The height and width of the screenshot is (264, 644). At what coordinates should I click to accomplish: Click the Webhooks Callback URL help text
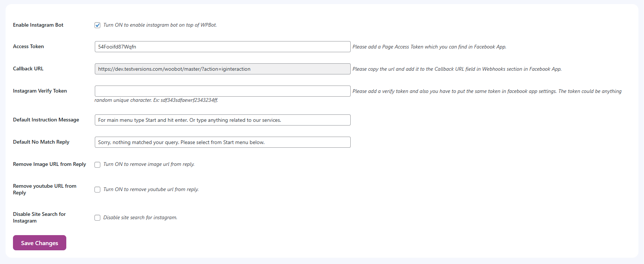click(457, 69)
